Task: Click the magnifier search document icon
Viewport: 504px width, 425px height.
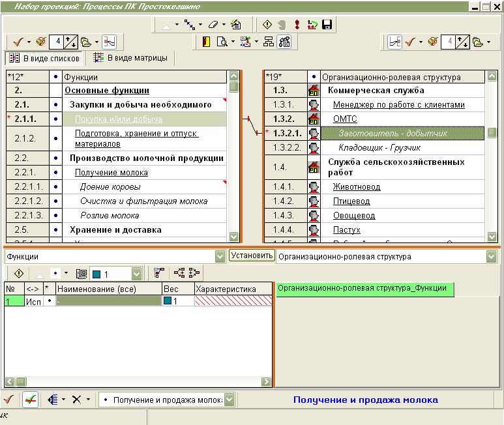Action: point(222,42)
